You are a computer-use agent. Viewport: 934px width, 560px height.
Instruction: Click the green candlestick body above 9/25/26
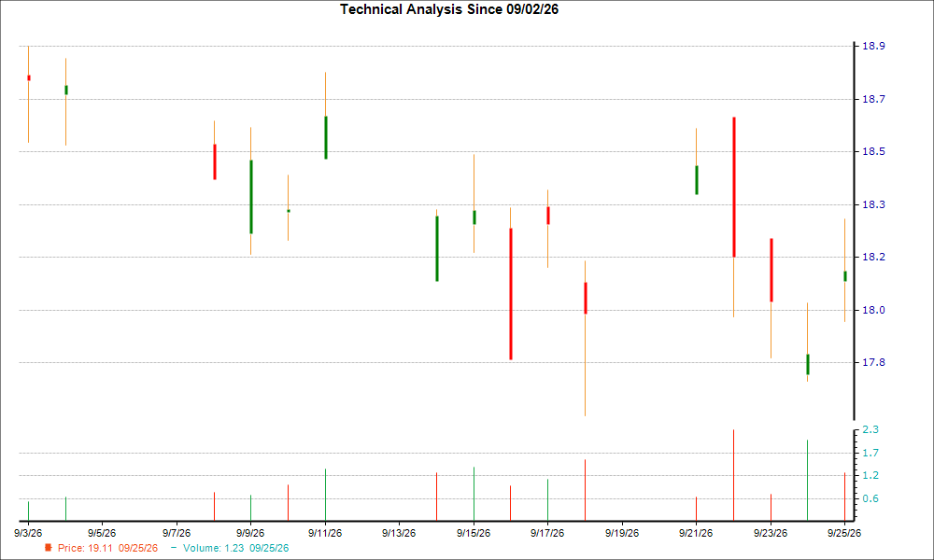click(x=844, y=276)
